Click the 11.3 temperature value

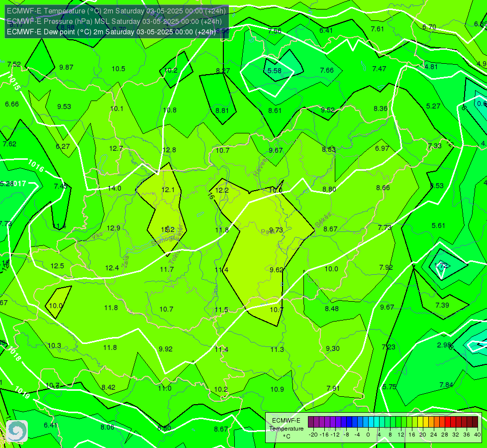coord(277,349)
